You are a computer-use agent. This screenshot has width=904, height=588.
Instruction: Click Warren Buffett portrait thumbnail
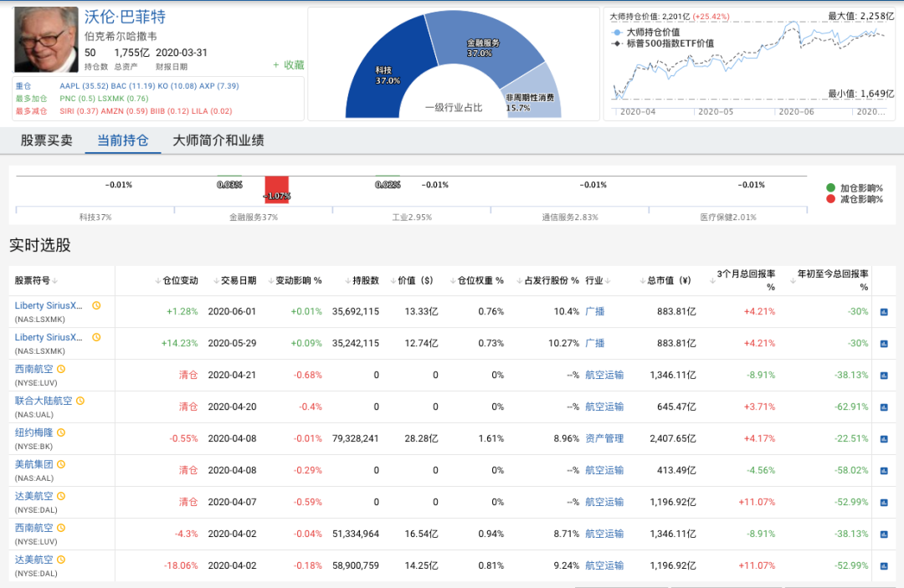click(x=46, y=40)
